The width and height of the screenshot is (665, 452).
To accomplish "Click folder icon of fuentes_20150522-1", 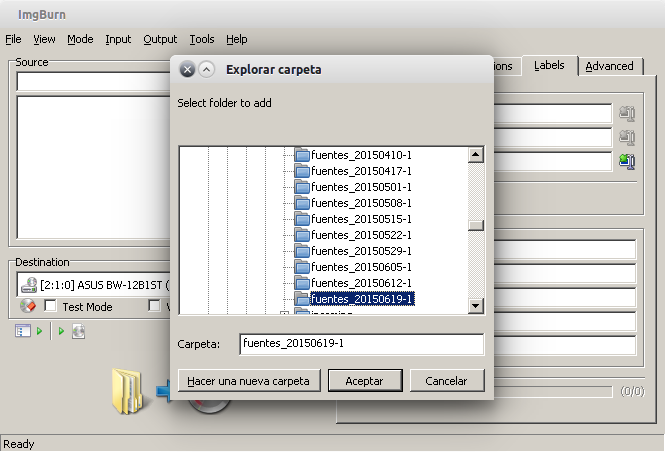I will [302, 235].
